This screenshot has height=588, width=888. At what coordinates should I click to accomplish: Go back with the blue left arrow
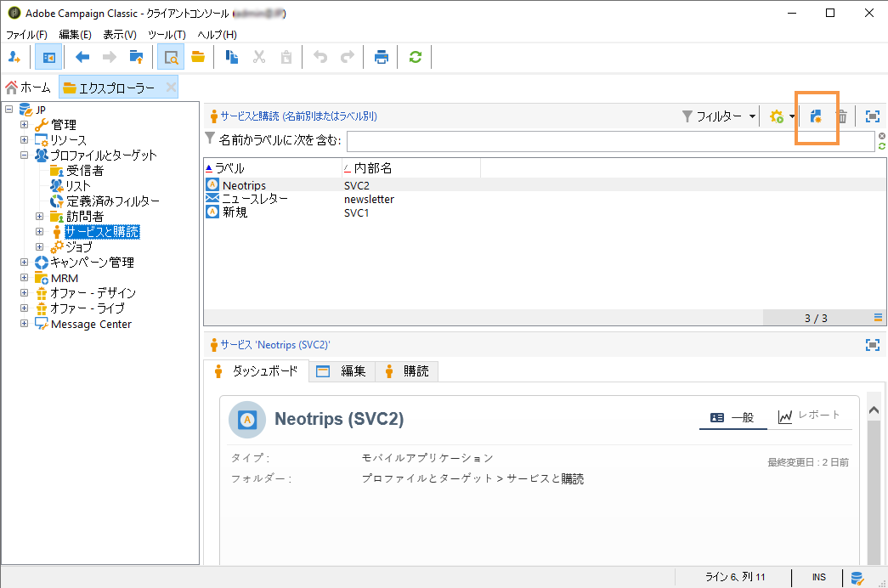tap(82, 57)
